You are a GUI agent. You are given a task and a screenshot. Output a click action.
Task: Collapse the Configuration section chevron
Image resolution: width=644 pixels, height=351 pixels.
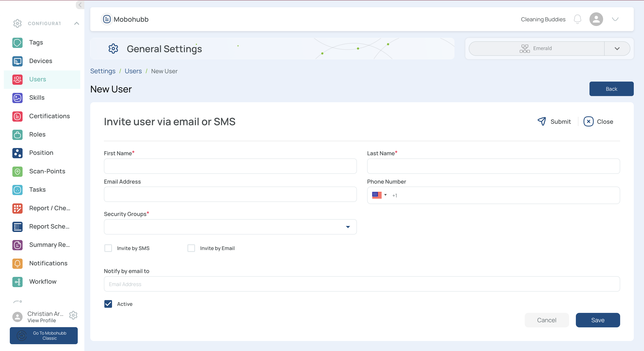click(x=76, y=23)
